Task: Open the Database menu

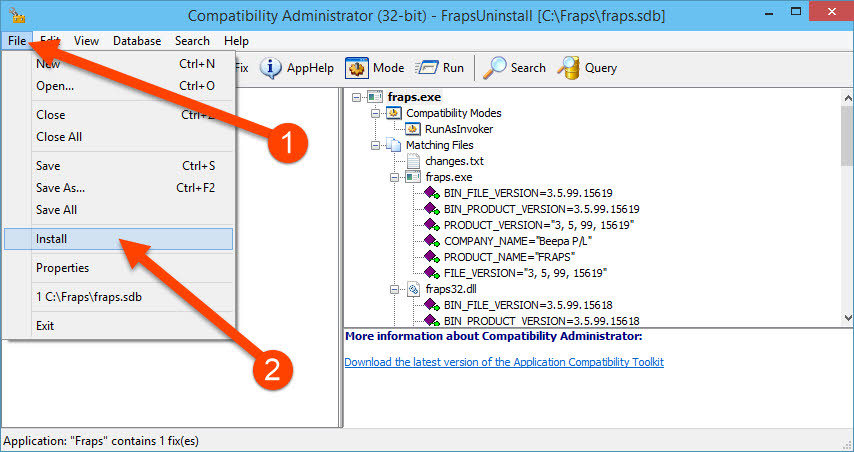Action: (136, 41)
